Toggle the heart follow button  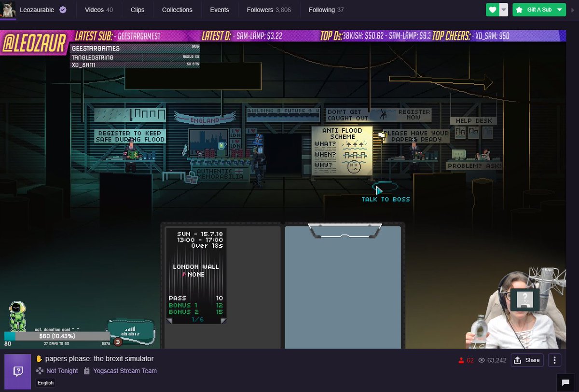point(492,10)
